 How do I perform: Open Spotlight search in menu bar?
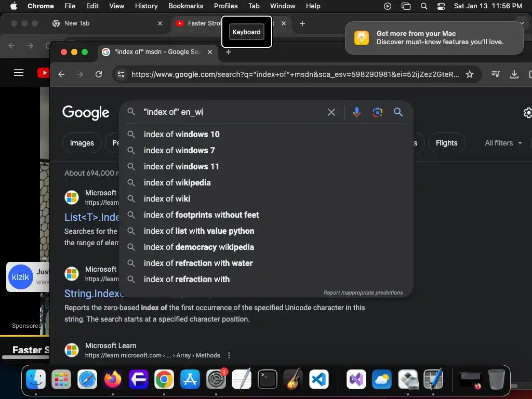pyautogui.click(x=424, y=6)
